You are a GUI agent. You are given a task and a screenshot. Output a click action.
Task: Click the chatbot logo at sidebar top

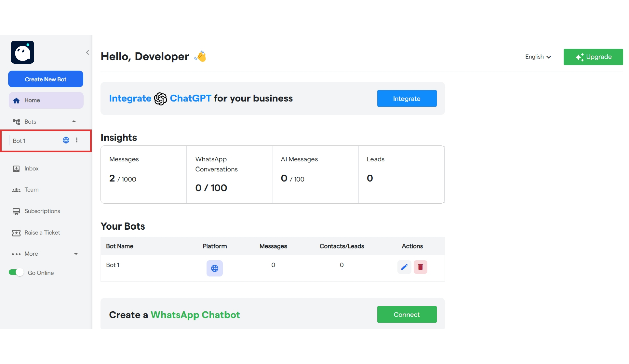pyautogui.click(x=22, y=52)
